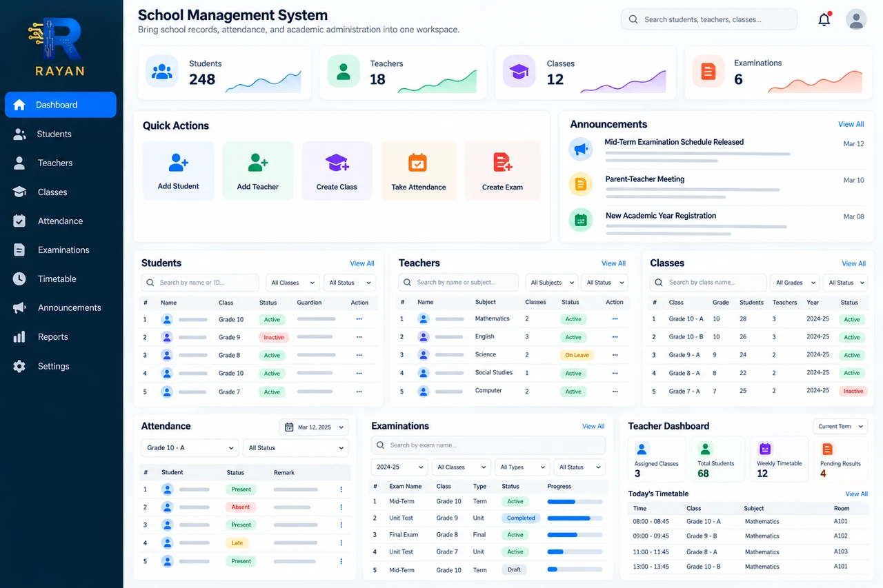
Task: Click the Add Teacher icon
Action: click(258, 163)
